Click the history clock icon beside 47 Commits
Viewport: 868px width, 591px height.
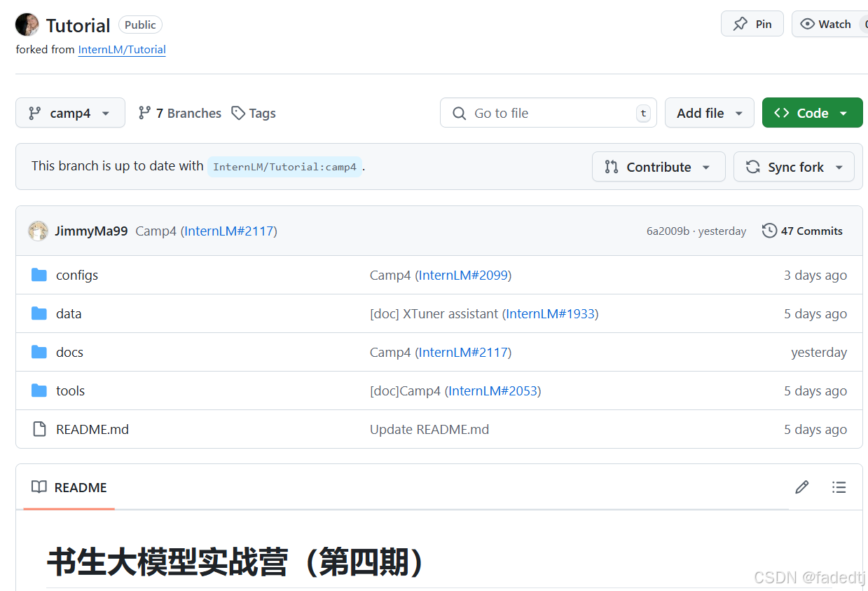tap(769, 231)
